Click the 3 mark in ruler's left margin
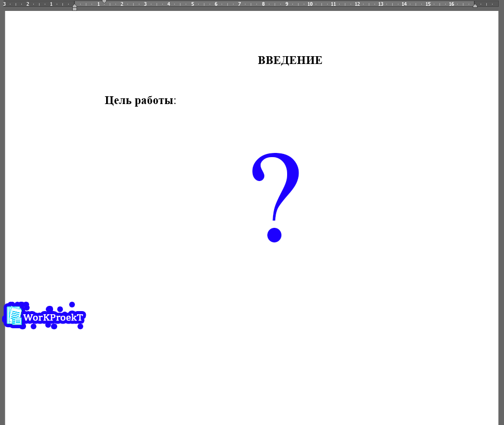Image resolution: width=504 pixels, height=425 pixels. (x=4, y=4)
